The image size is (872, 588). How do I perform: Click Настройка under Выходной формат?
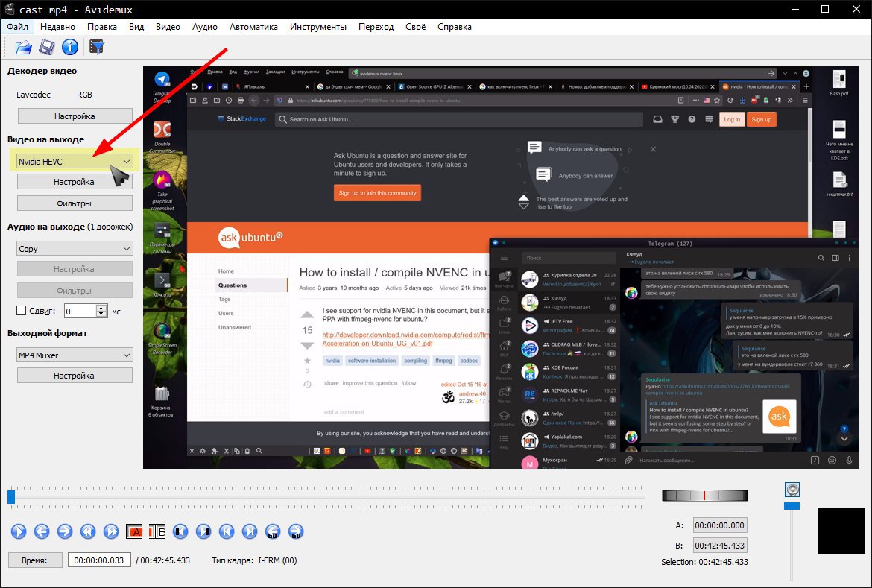tap(75, 376)
